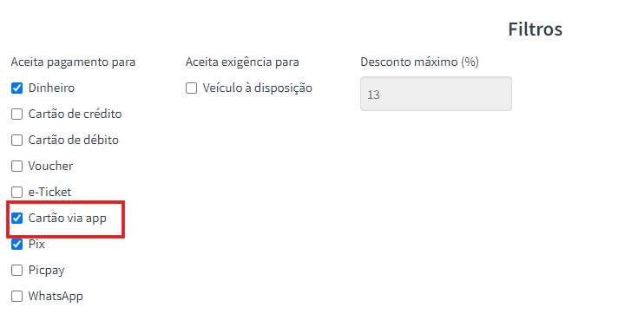
Task: Select the e-Ticket checkbox
Action: click(x=16, y=192)
